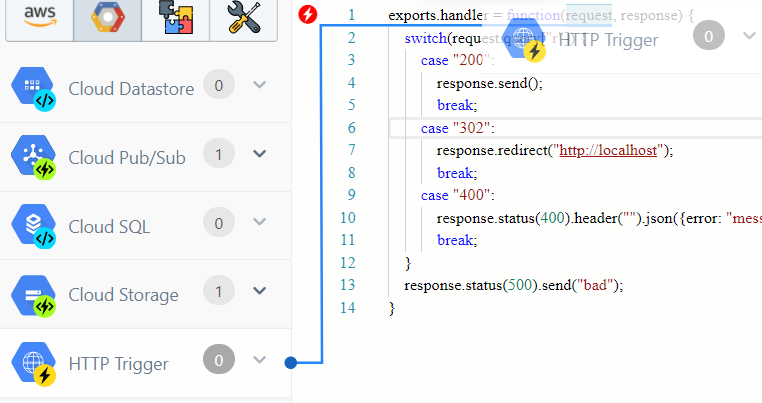Click line number 6 in the gutter
The width and height of the screenshot is (762, 403).
(351, 128)
